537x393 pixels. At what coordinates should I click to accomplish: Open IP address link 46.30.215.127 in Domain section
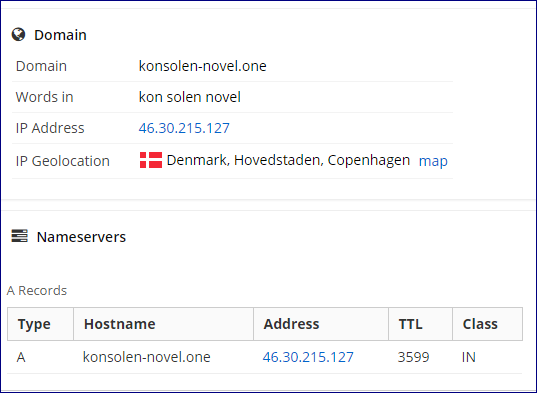pos(184,128)
